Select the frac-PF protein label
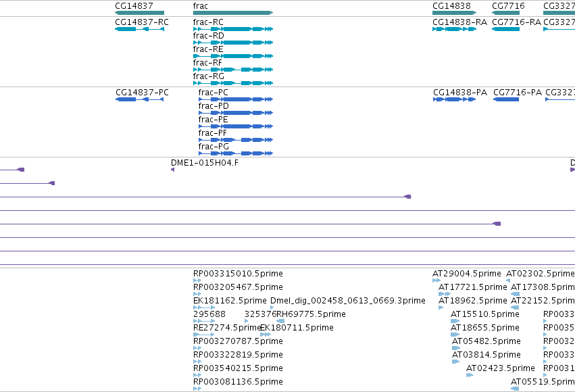Screen dimensions: 575x392 click(x=212, y=133)
